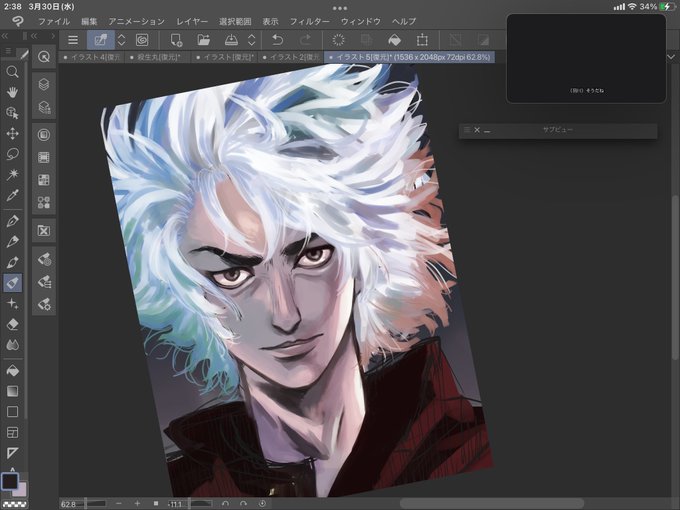
Task: Select the Fill bucket tool in the tool palette
Action: [x=12, y=371]
